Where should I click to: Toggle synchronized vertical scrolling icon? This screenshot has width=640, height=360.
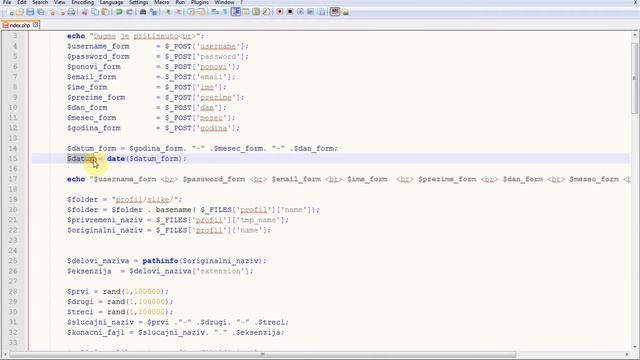coord(191,12)
